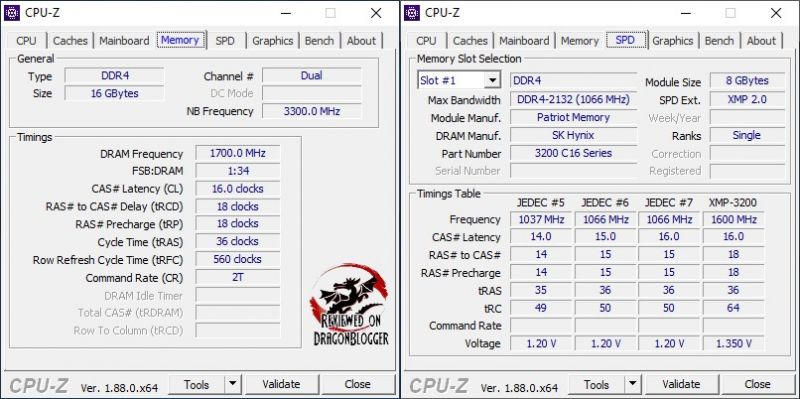The height and width of the screenshot is (399, 800).
Task: Click the CPU-Z app icon in left window title bar
Action: click(12, 13)
